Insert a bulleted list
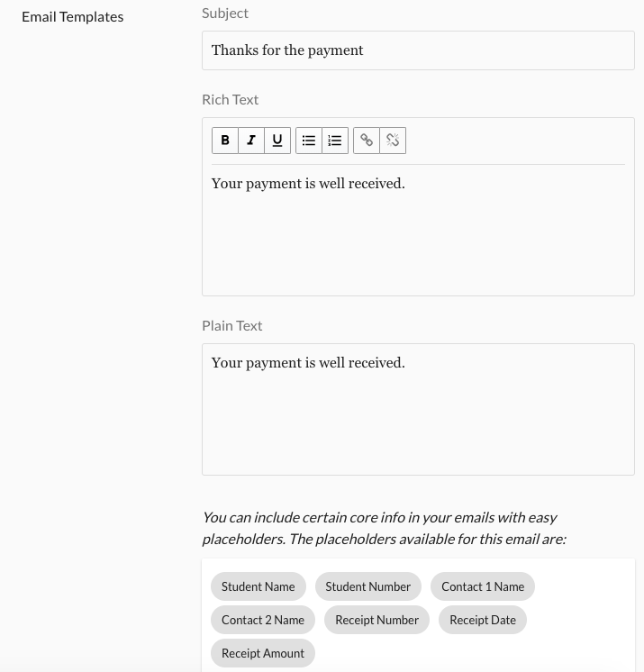 tap(309, 141)
